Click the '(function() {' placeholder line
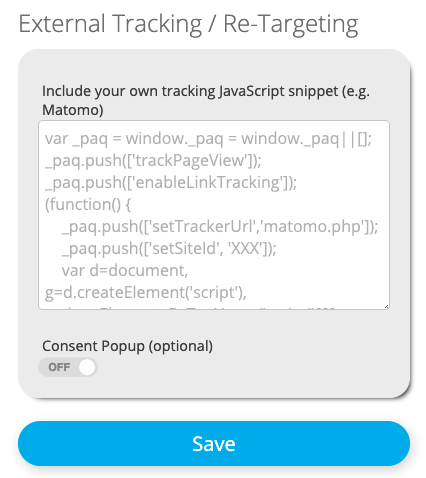426x478 pixels. coord(88,204)
